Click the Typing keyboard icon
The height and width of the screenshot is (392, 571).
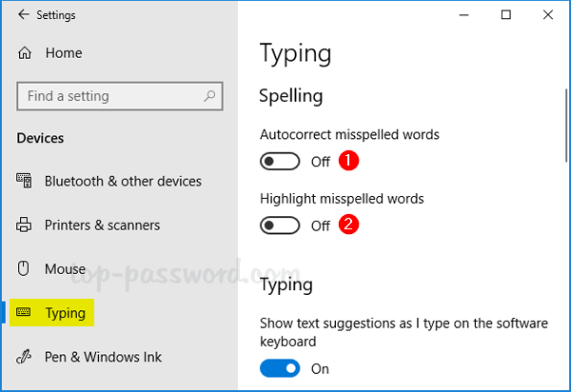click(25, 313)
